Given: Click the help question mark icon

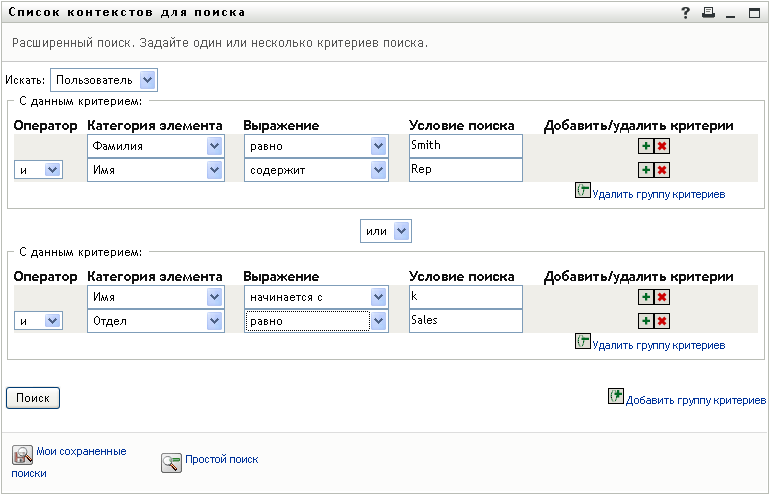Looking at the screenshot, I should click(x=686, y=13).
